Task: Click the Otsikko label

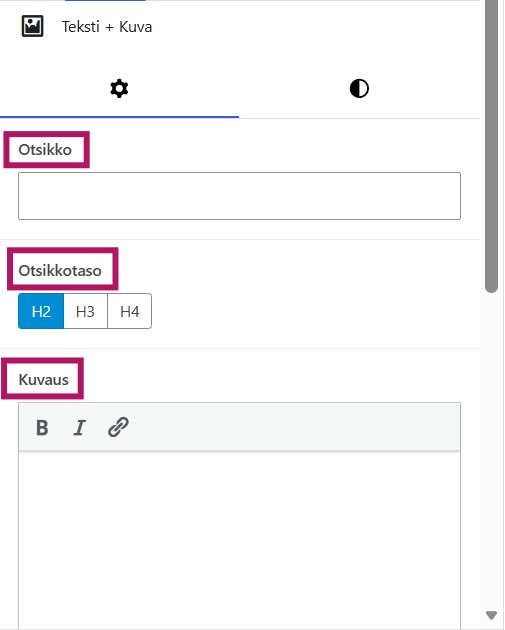Action: (x=45, y=150)
